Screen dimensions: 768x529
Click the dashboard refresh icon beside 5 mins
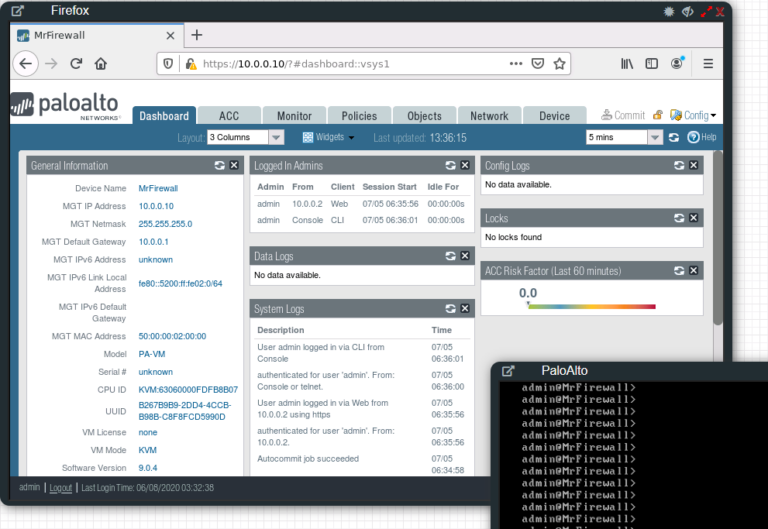point(674,137)
